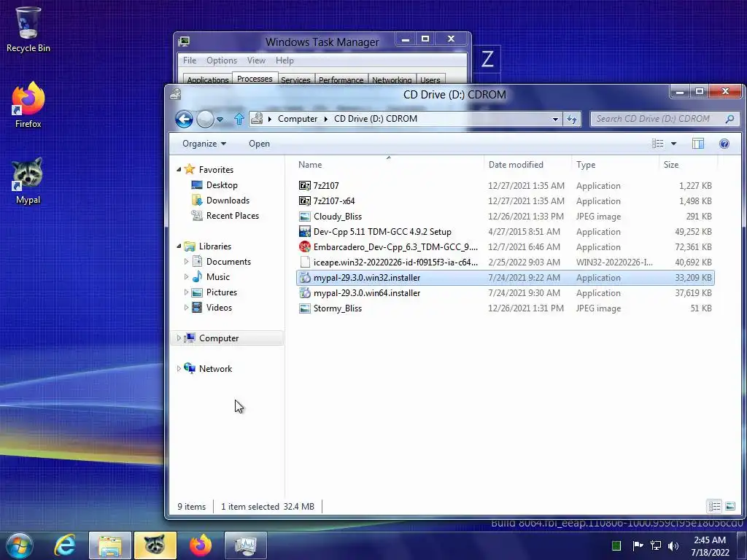This screenshot has height=560, width=747.
Task: Click the Firefox taskbar button
Action: (x=200, y=545)
